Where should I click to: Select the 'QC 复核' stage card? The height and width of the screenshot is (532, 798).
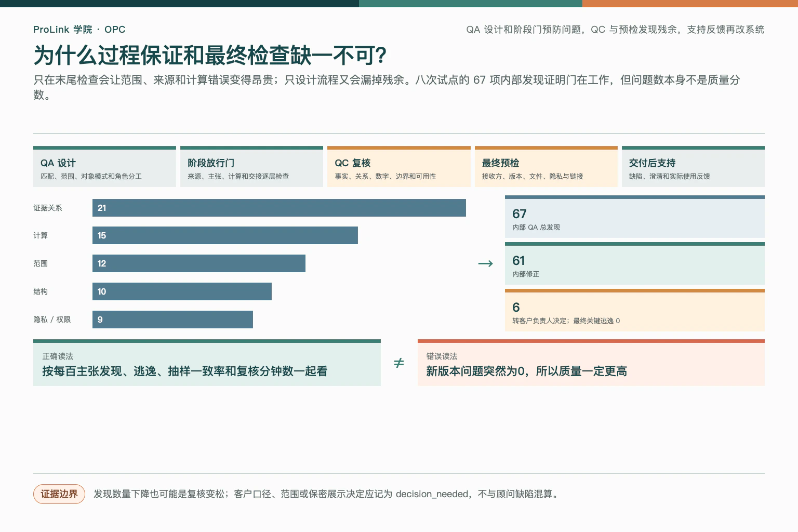coord(398,167)
